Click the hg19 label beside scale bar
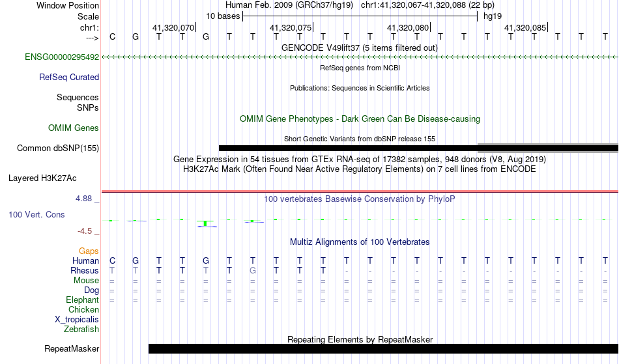619x364 pixels. click(x=493, y=16)
